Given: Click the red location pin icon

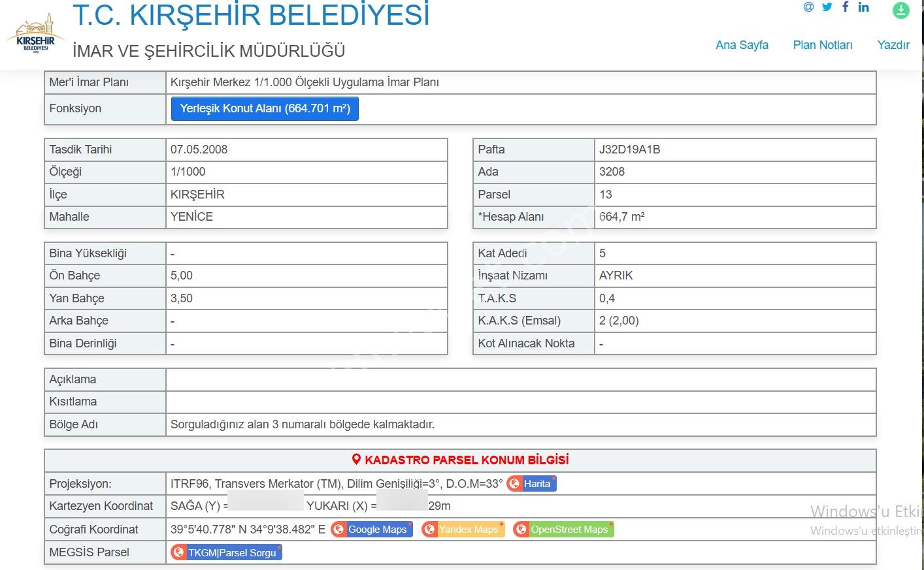Looking at the screenshot, I should [356, 460].
